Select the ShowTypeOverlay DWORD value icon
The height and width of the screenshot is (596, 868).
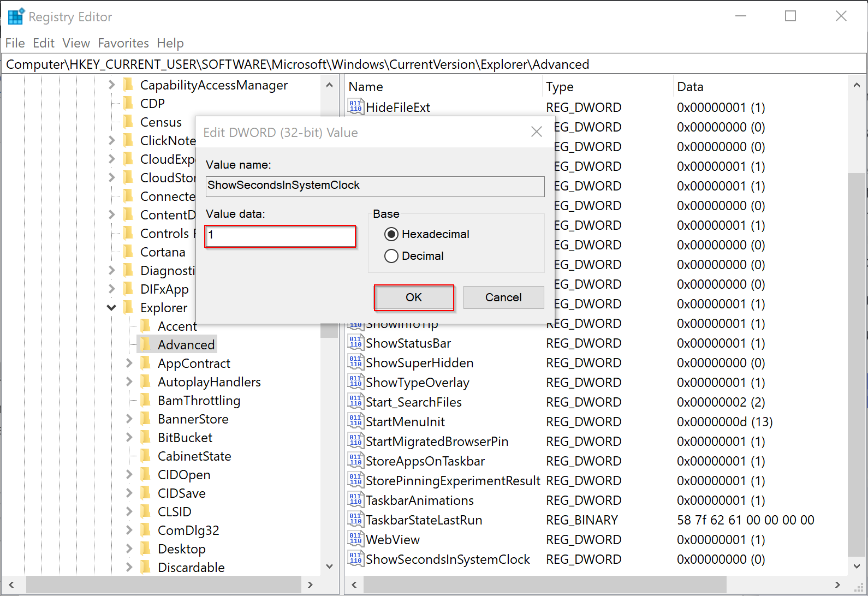(355, 382)
